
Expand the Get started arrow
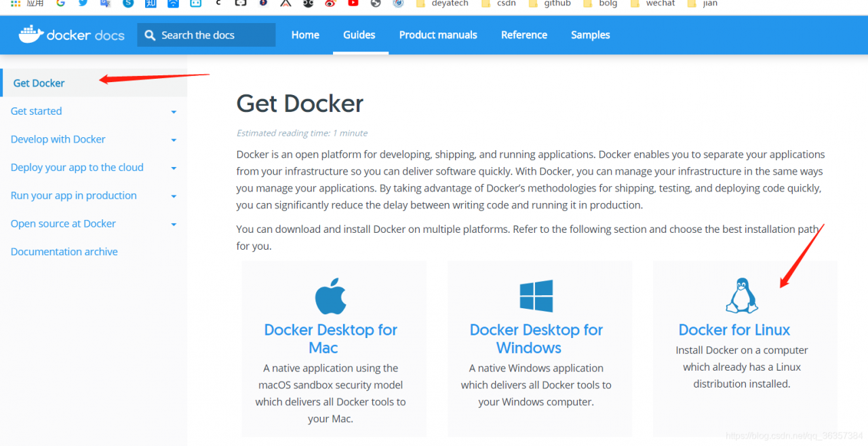pos(174,112)
